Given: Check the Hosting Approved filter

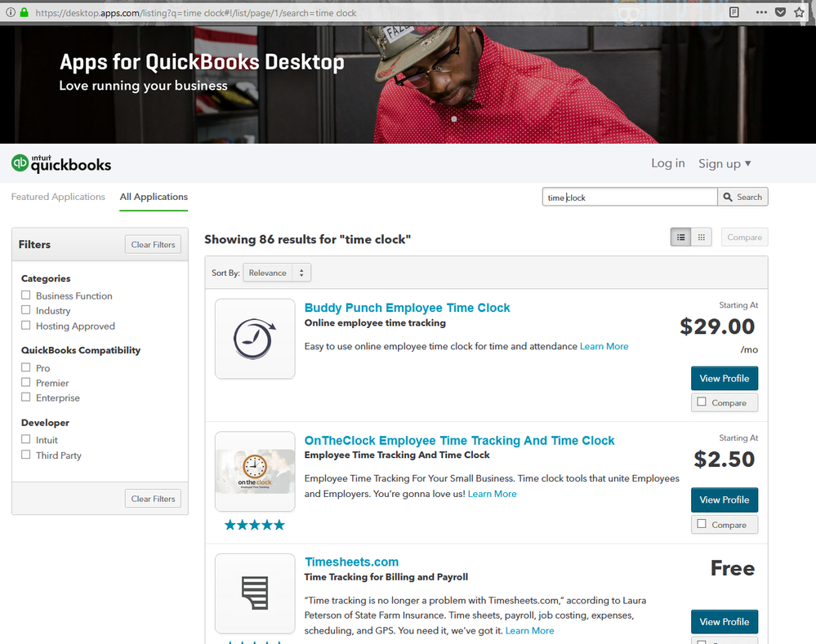Looking at the screenshot, I should (x=25, y=326).
